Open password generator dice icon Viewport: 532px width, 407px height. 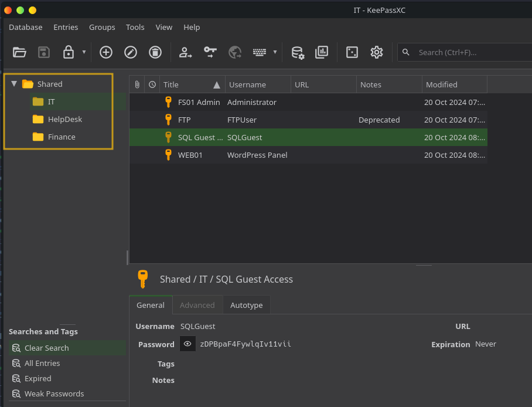click(x=352, y=52)
